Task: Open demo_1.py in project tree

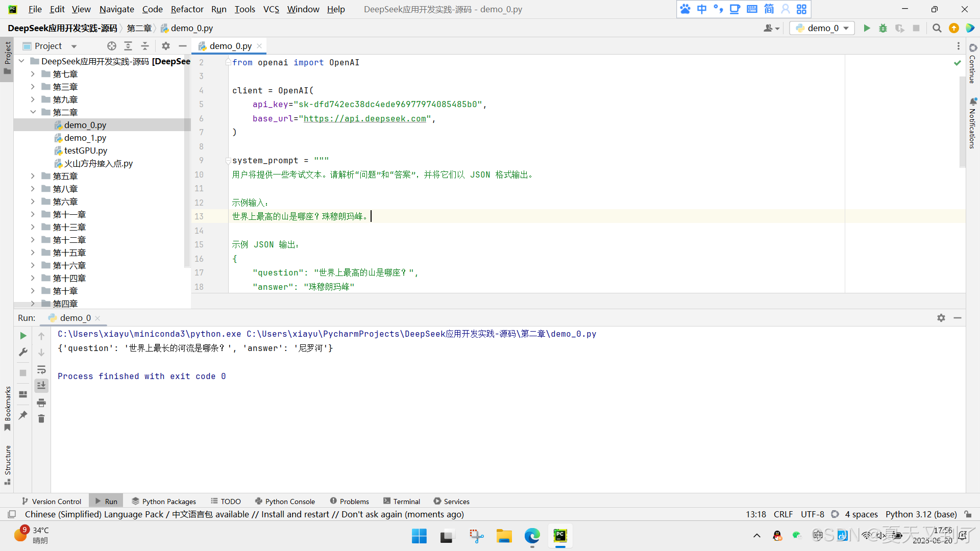Action: (85, 138)
